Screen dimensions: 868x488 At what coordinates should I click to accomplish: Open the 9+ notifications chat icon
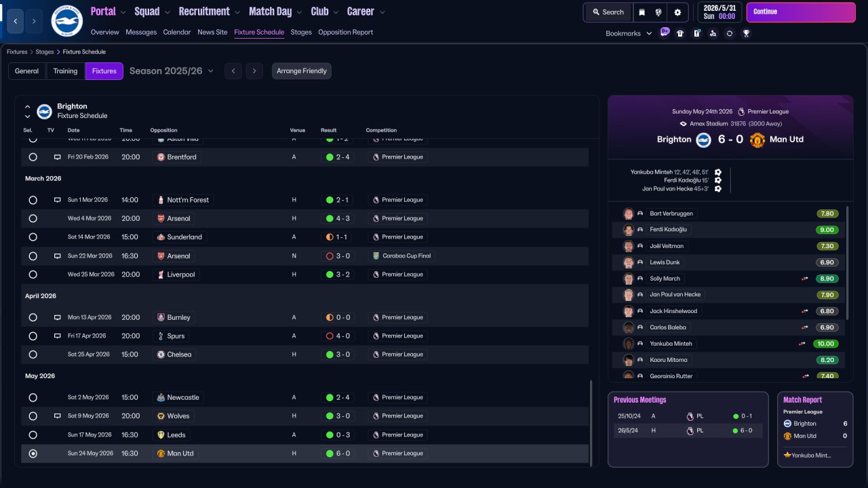click(x=665, y=33)
